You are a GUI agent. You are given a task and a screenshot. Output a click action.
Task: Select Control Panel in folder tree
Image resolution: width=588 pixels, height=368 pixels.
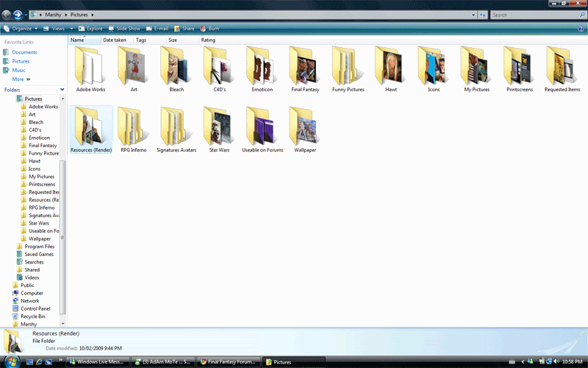[31, 308]
